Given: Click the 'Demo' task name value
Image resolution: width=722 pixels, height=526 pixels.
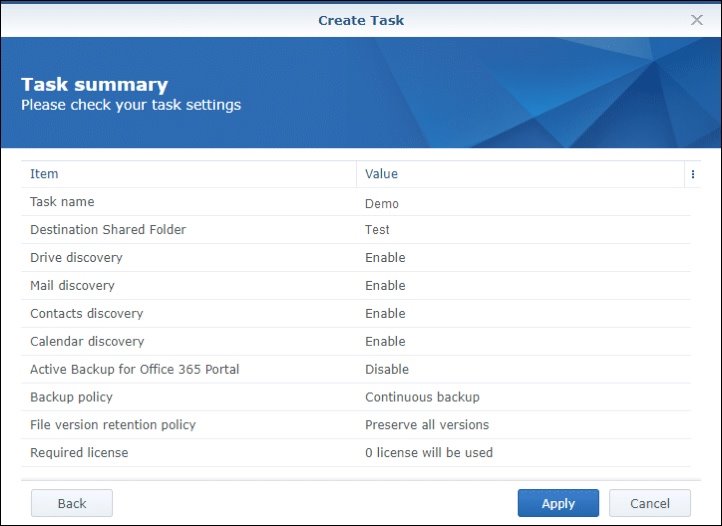Looking at the screenshot, I should pyautogui.click(x=382, y=203).
